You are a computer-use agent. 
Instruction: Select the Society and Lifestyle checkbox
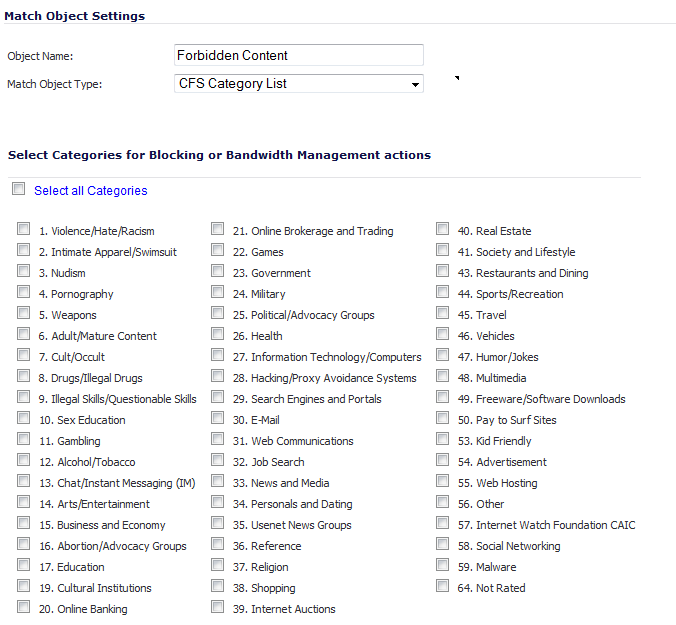click(442, 250)
